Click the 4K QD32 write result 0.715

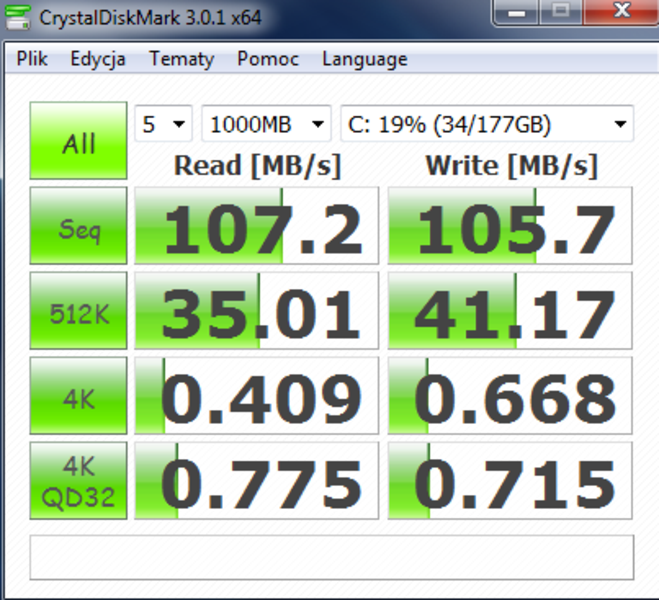pyautogui.click(x=510, y=481)
